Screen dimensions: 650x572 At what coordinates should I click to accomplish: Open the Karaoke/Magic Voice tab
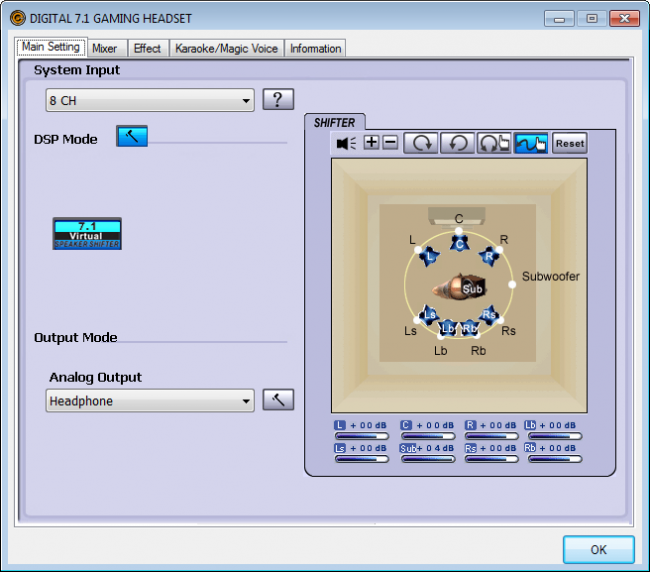[x=226, y=48]
